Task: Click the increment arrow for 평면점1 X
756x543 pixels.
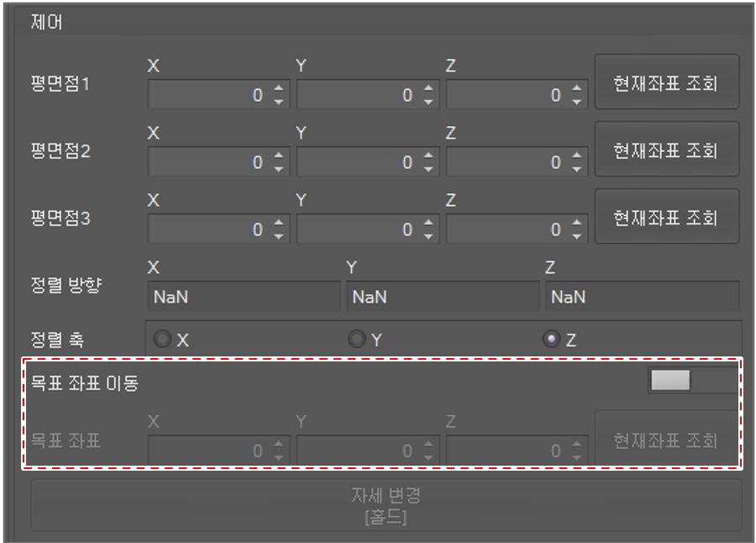Action: coord(279,88)
